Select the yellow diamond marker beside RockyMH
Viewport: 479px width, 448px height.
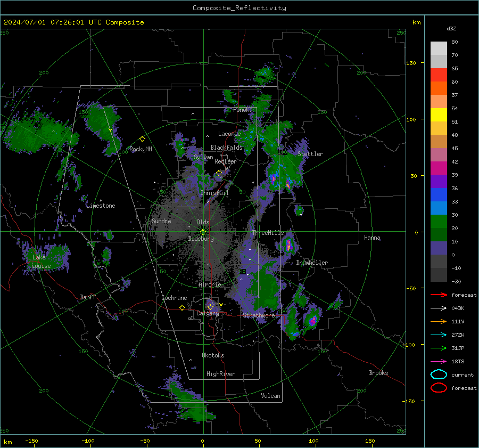142,139
